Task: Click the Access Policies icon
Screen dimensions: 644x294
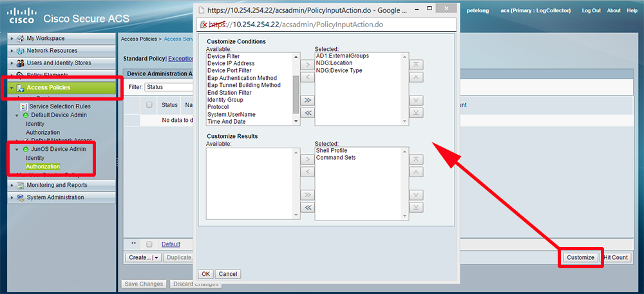Action: pos(20,88)
